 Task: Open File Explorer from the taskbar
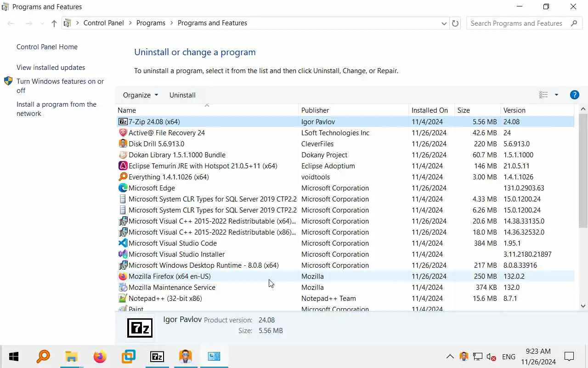tap(71, 356)
